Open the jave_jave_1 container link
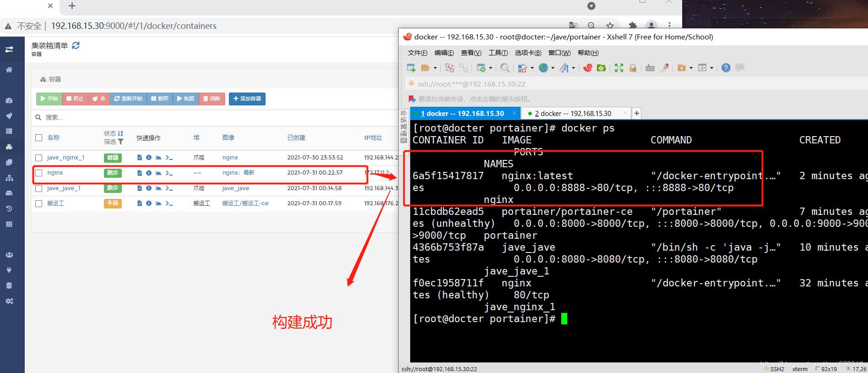Viewport: 868px width, 373px height. coord(64,188)
